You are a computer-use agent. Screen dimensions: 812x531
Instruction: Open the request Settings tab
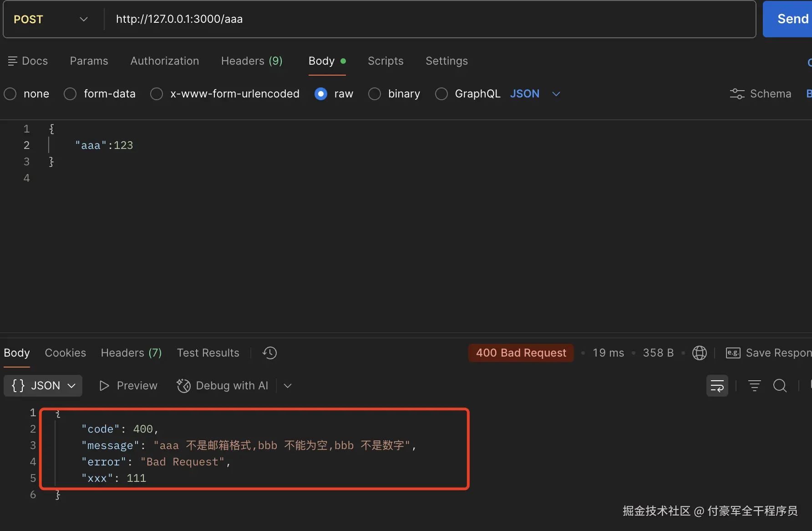(447, 61)
